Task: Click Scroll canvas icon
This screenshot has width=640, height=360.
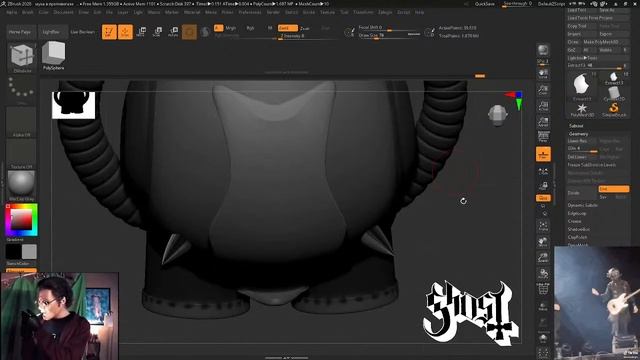Action: [543, 73]
